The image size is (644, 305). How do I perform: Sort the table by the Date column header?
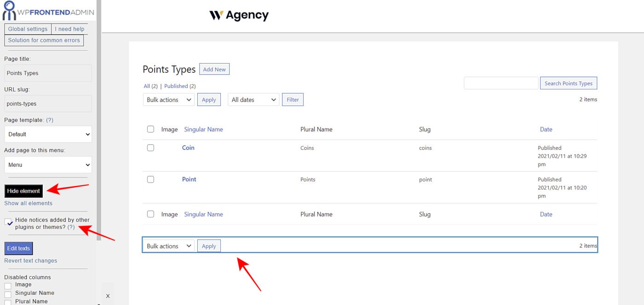pyautogui.click(x=546, y=129)
